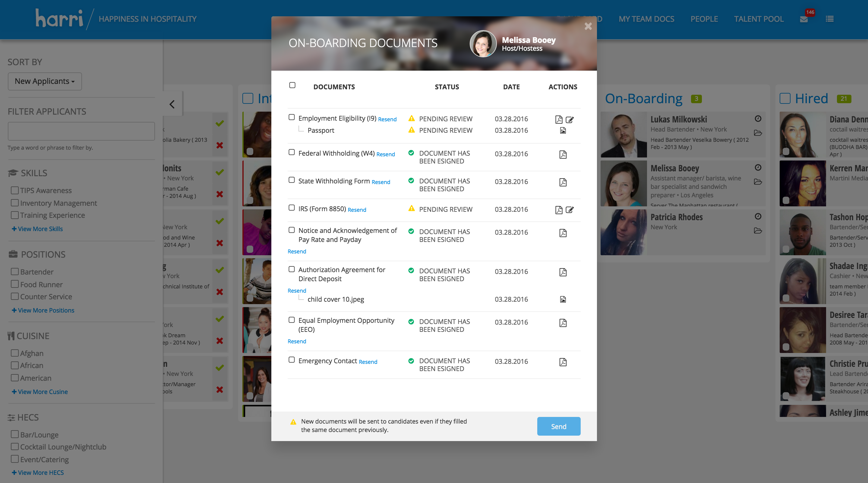This screenshot has height=483, width=868.
Task: Open the TALENT POOL menu
Action: point(759,19)
